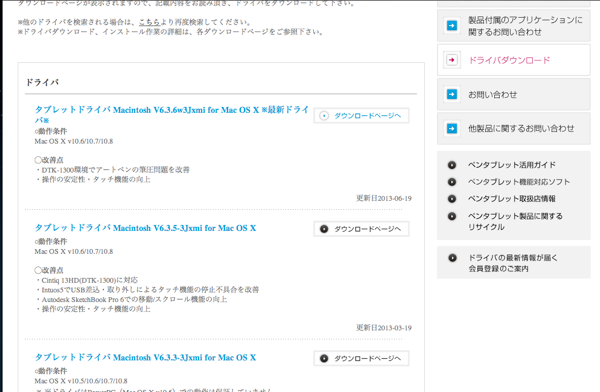The height and width of the screenshot is (392, 600).
Task: Open ペンタブレット機能対応ソフト link
Action: (519, 182)
